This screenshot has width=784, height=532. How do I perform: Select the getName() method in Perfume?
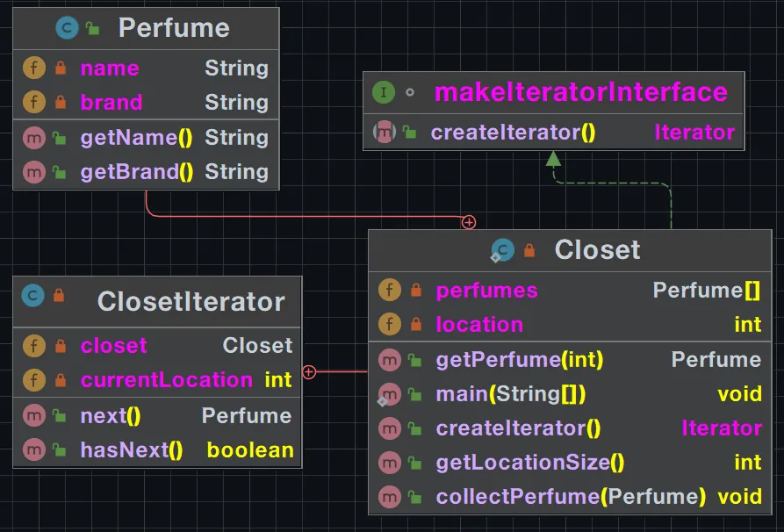[136, 138]
